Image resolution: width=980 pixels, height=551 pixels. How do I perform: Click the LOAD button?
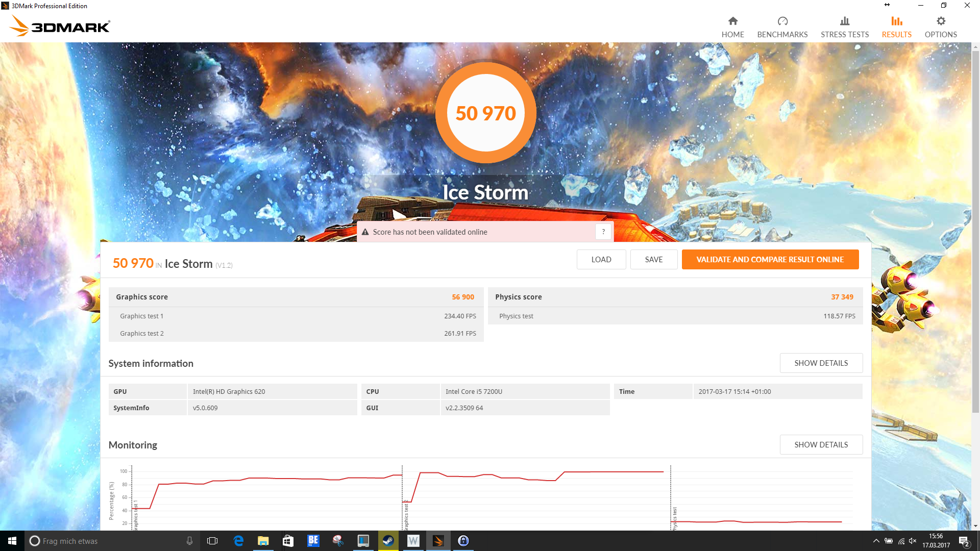pos(601,260)
